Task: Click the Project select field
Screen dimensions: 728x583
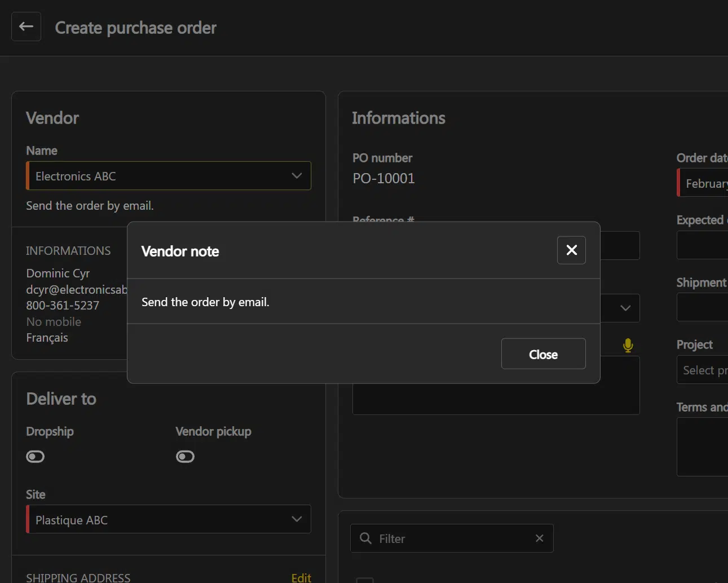Action: tap(704, 370)
